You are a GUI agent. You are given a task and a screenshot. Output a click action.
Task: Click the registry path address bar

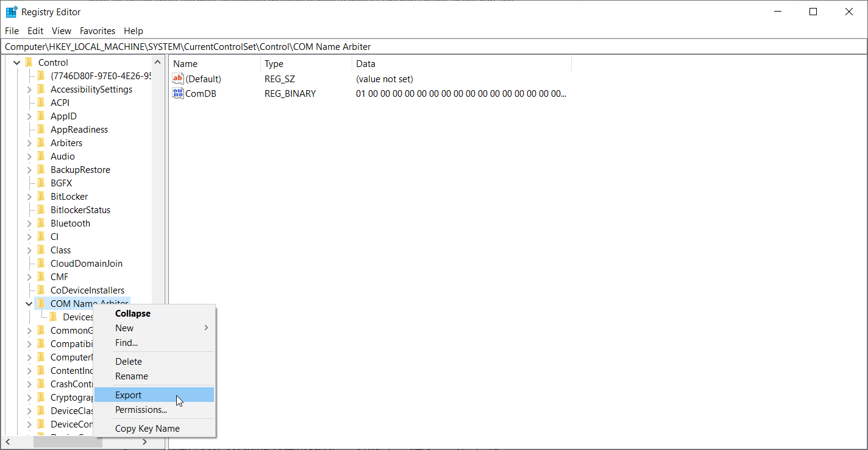pos(434,46)
